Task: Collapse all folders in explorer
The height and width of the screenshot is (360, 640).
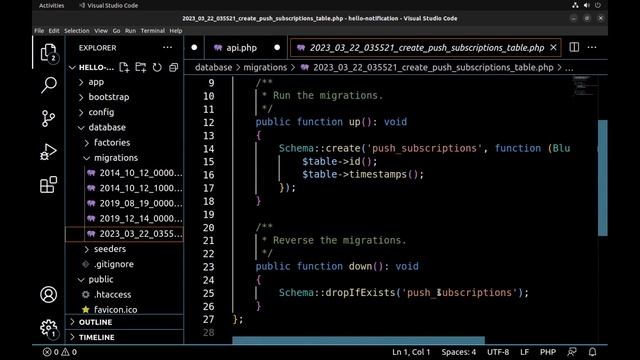Action: pos(173,67)
